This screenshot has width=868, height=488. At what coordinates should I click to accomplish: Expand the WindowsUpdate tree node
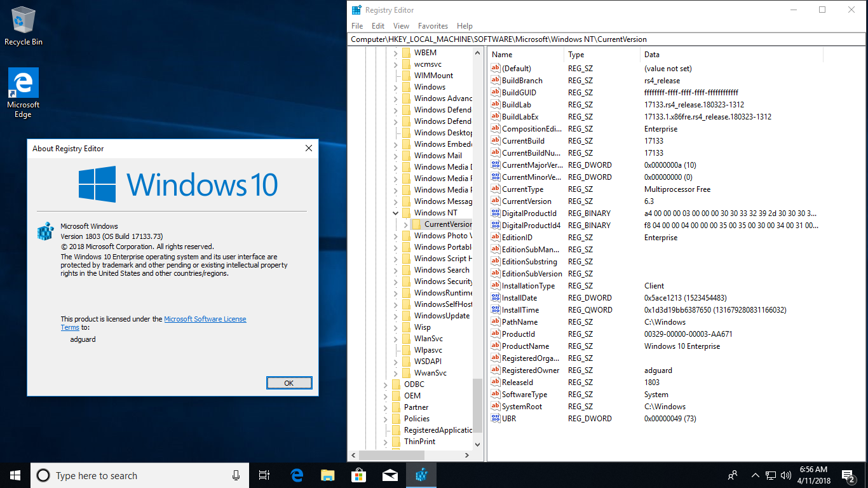pos(396,316)
